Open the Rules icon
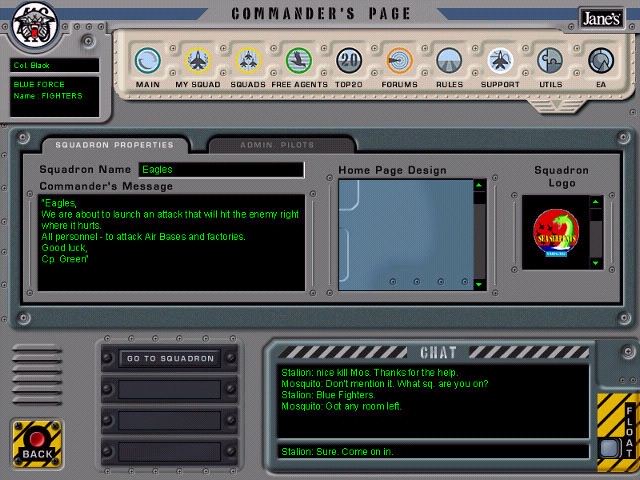The height and width of the screenshot is (480, 640). [x=449, y=61]
